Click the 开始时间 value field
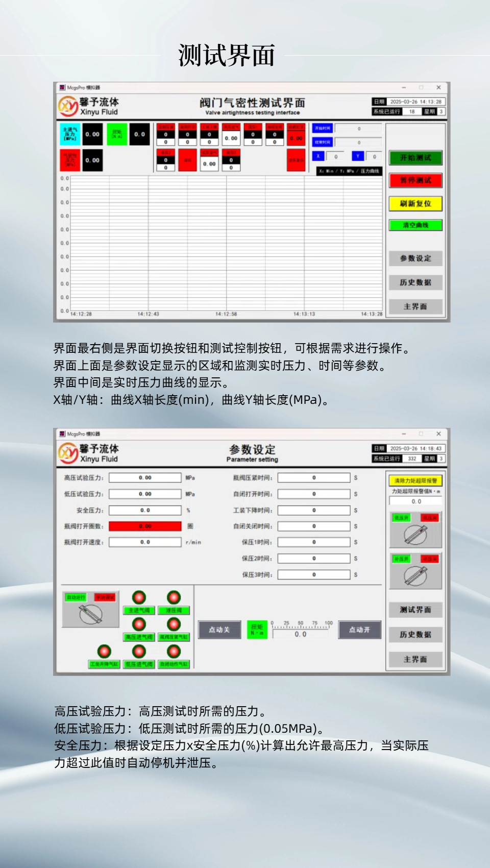The height and width of the screenshot is (868, 490). [x=359, y=129]
